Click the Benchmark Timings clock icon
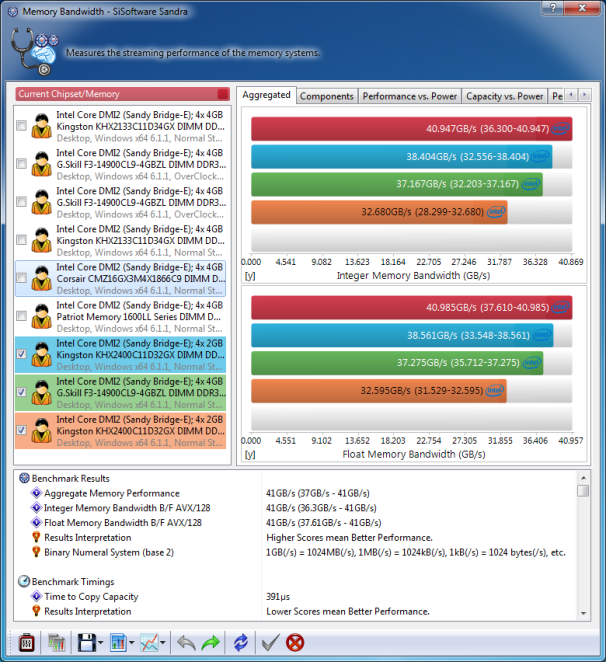Screen dimensions: 606x662 pyautogui.click(x=24, y=581)
